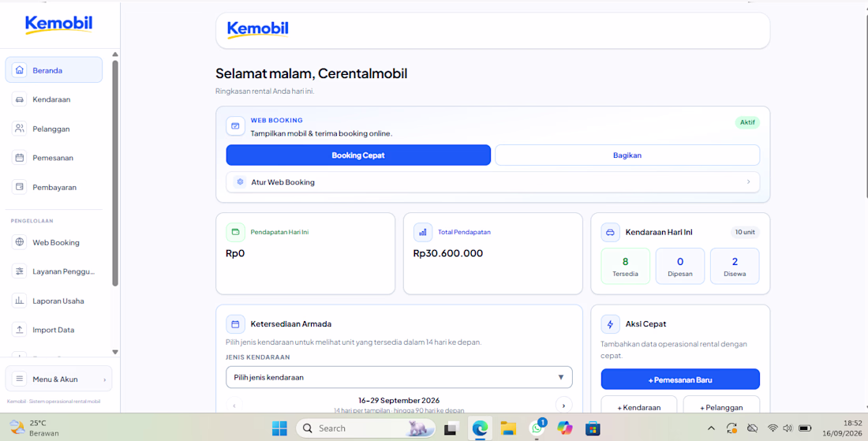868x441 pixels.
Task: Click the Layanan Pengguna sliders icon
Action: tap(20, 271)
